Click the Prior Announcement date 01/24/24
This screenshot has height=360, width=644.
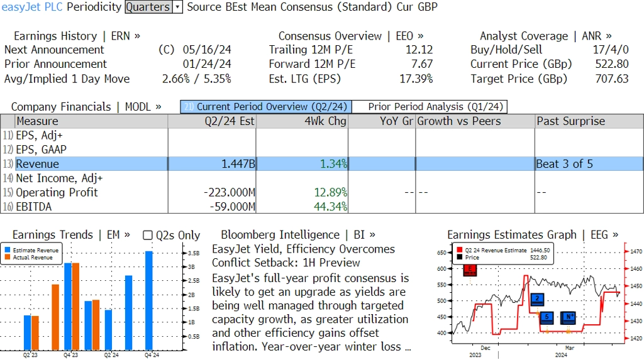point(207,65)
